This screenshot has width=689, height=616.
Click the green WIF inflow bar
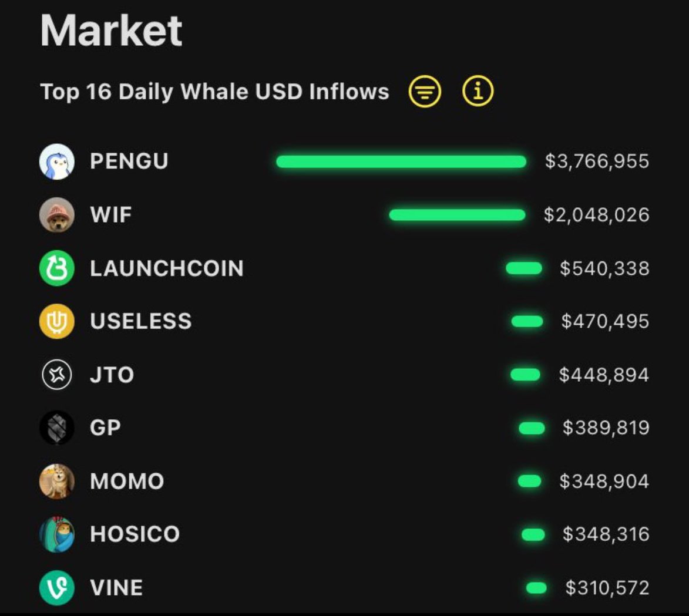(458, 215)
